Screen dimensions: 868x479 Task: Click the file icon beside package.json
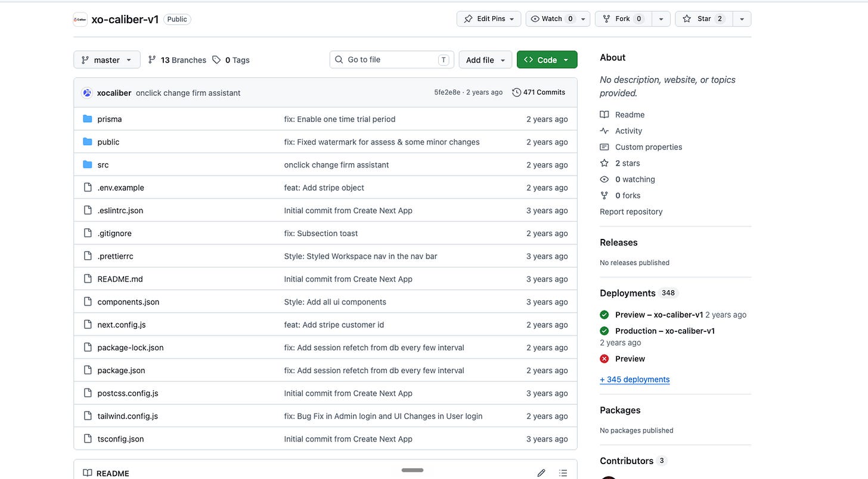88,370
